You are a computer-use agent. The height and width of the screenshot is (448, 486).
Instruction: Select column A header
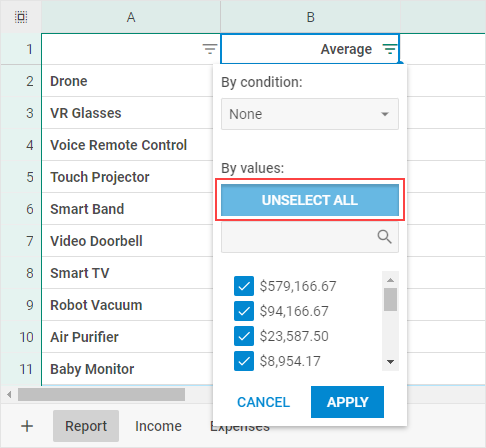pos(131,17)
